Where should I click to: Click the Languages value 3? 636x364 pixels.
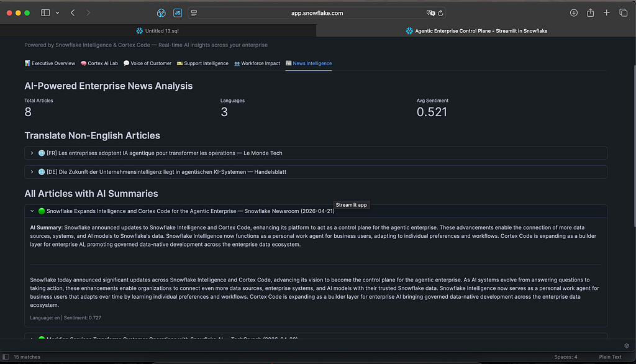pos(224,112)
